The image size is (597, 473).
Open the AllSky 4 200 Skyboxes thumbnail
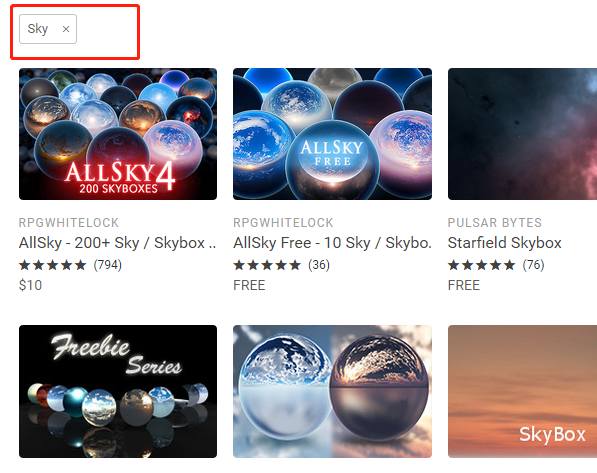tap(118, 134)
